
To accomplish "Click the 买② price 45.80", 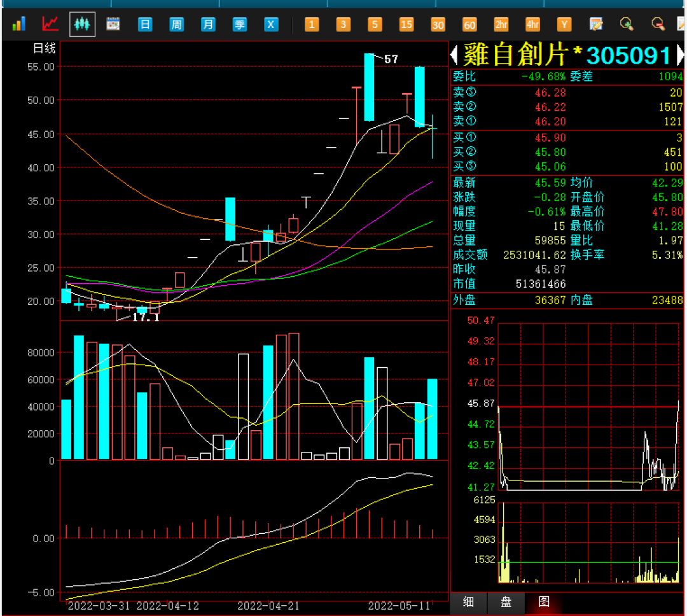I will 550,153.
